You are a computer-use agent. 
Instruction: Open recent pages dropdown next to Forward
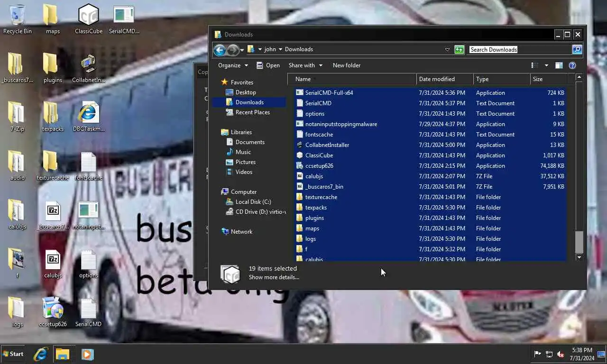242,49
